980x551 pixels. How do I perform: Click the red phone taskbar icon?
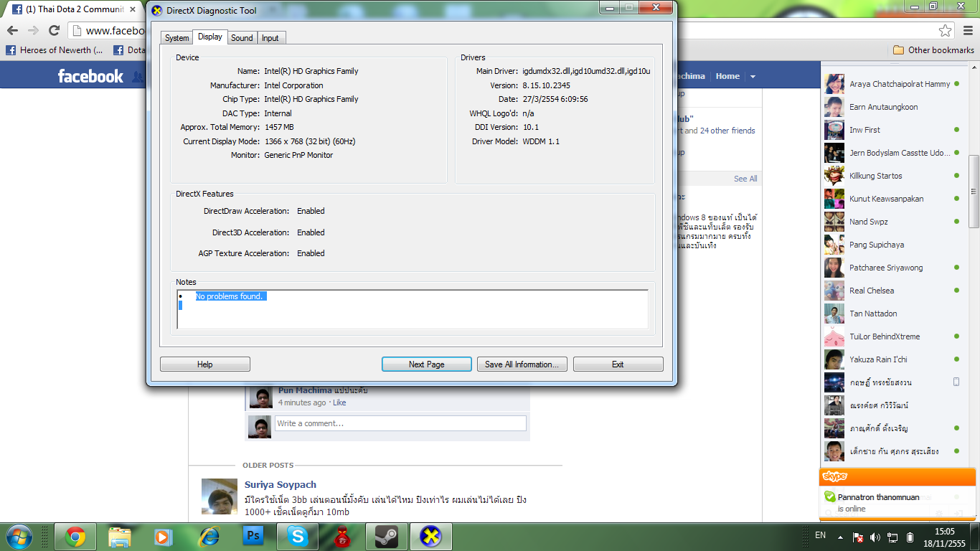[341, 536]
